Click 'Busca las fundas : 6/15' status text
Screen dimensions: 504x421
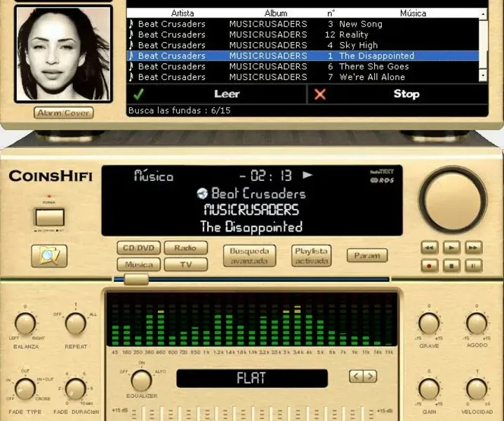(180, 111)
